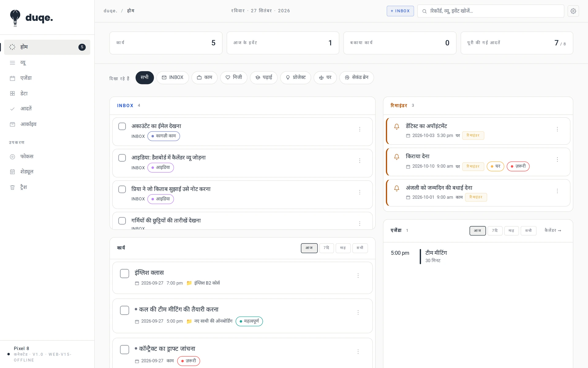Click the + INBOX button
Image resolution: width=588 pixels, height=368 pixels.
[400, 11]
